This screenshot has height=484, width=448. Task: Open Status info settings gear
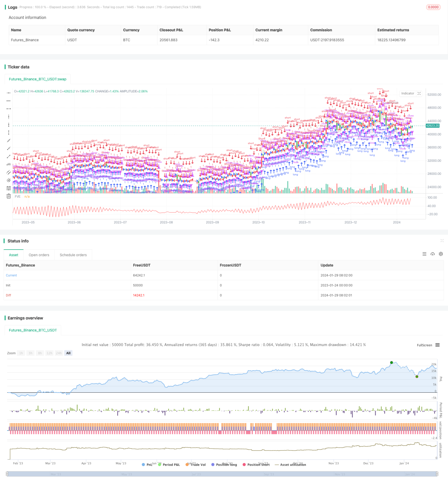coord(441,254)
